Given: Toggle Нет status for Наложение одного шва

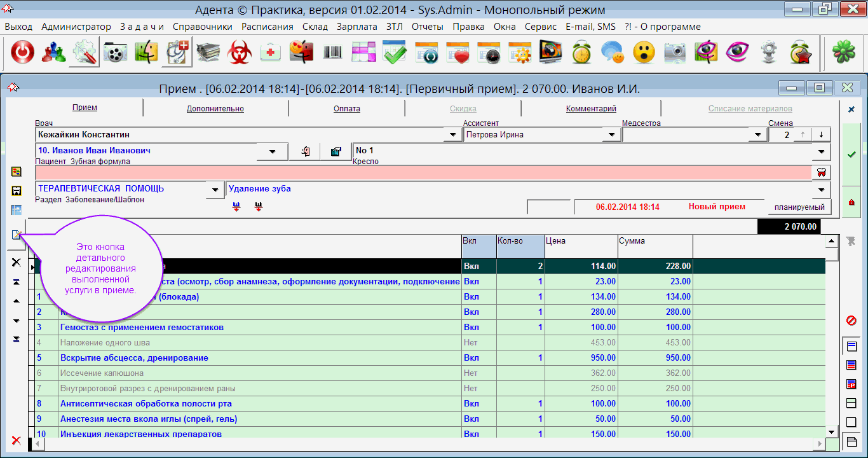Looking at the screenshot, I should 471,343.
